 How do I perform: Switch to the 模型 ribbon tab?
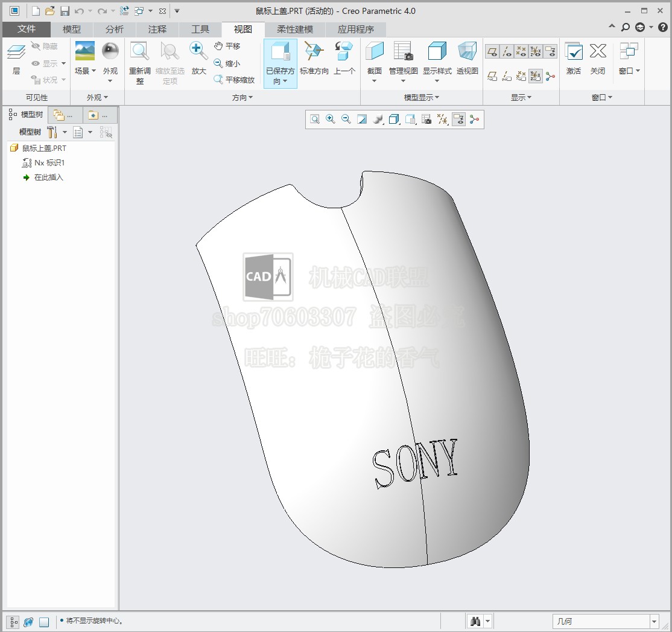(x=72, y=29)
